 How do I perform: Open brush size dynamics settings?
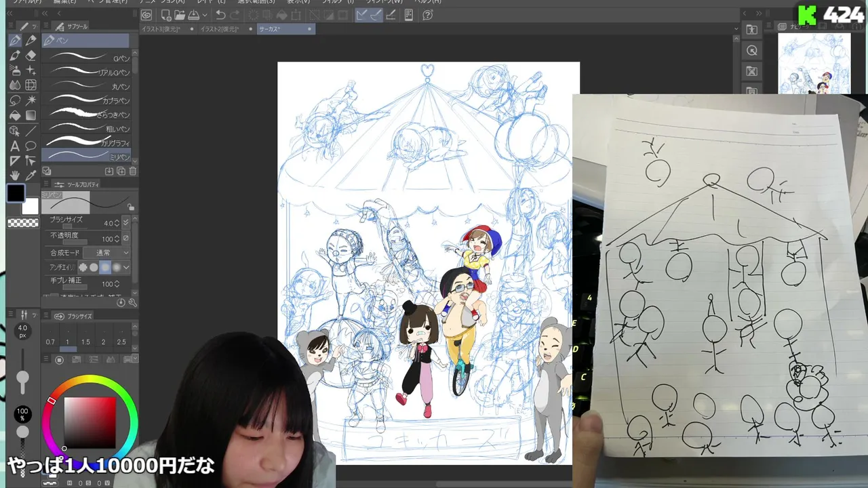[x=126, y=222]
